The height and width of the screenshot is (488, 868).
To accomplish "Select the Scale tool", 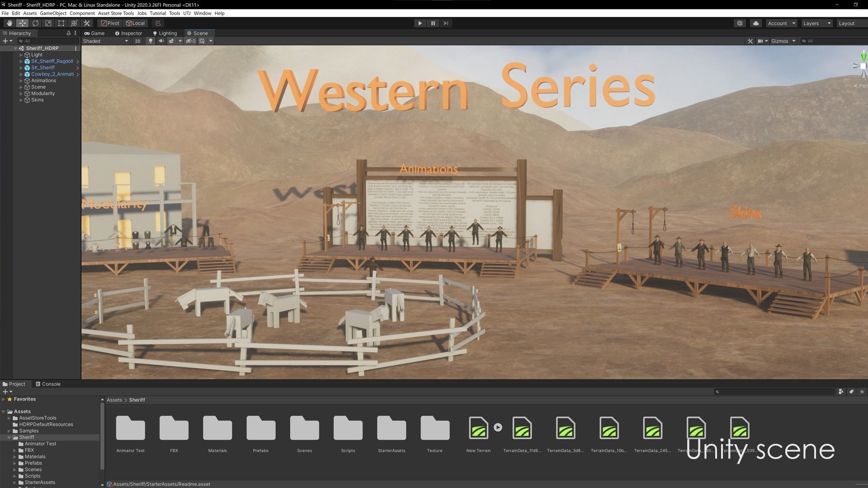I will (x=48, y=23).
